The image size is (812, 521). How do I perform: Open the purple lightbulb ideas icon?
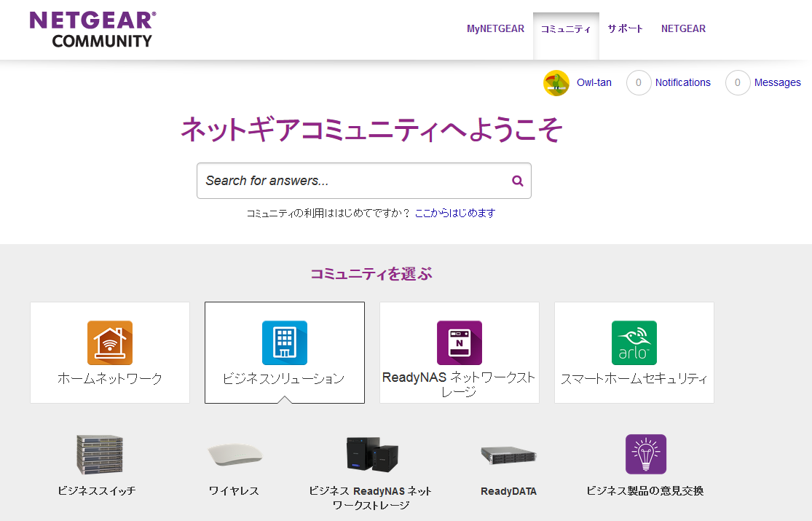pos(646,454)
